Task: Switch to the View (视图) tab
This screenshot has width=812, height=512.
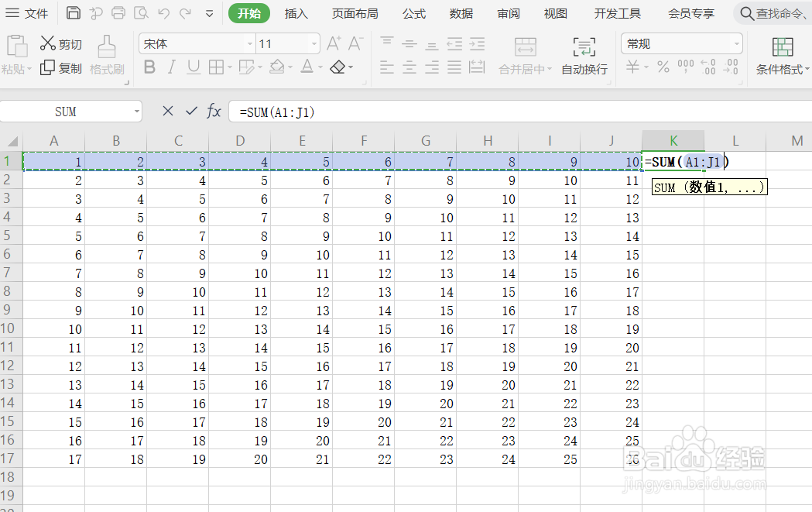Action: (556, 13)
